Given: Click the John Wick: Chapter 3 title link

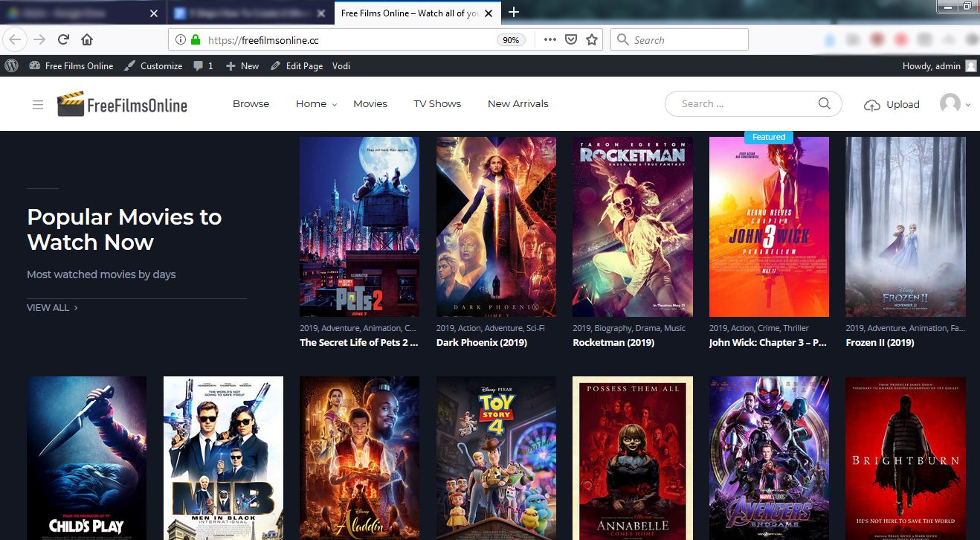Looking at the screenshot, I should 768,343.
